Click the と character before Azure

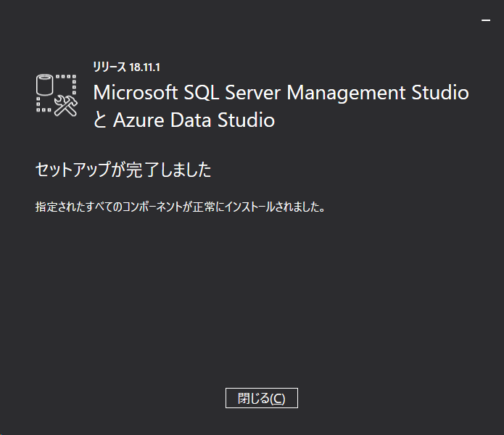[101, 120]
